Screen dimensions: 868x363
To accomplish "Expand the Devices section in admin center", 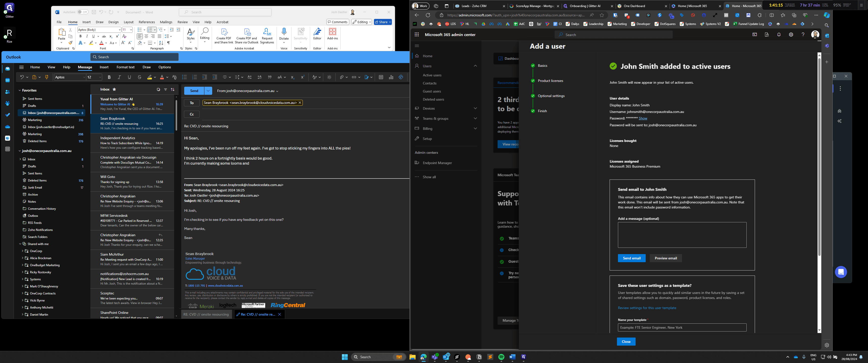I will click(x=475, y=108).
